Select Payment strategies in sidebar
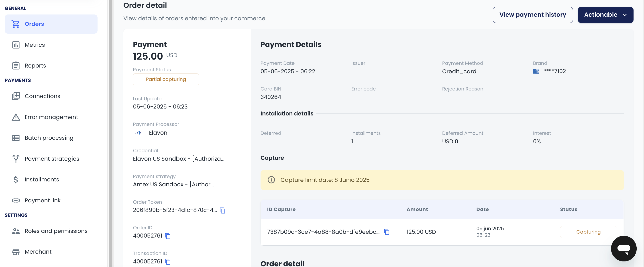Viewport: 644px width, 267px height. click(52, 159)
